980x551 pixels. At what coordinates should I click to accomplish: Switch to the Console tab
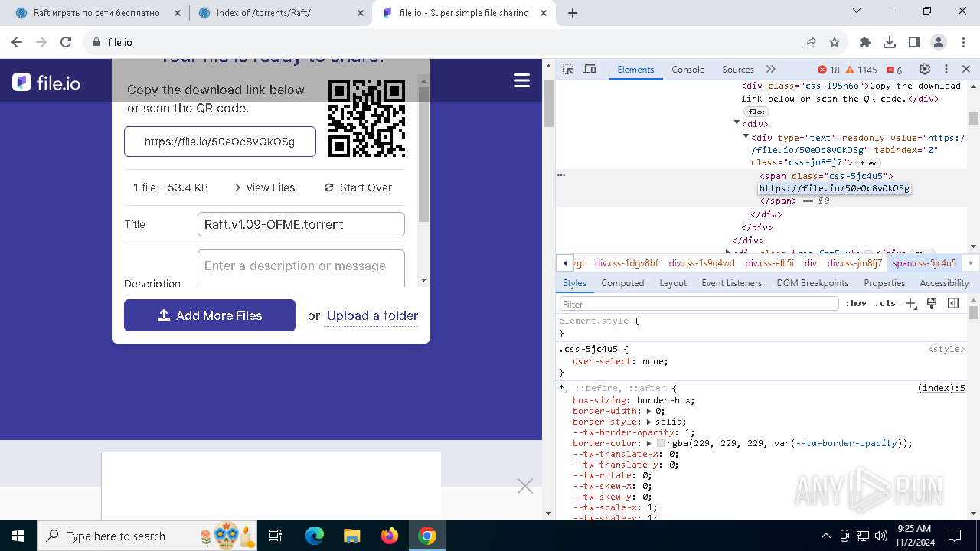tap(688, 69)
